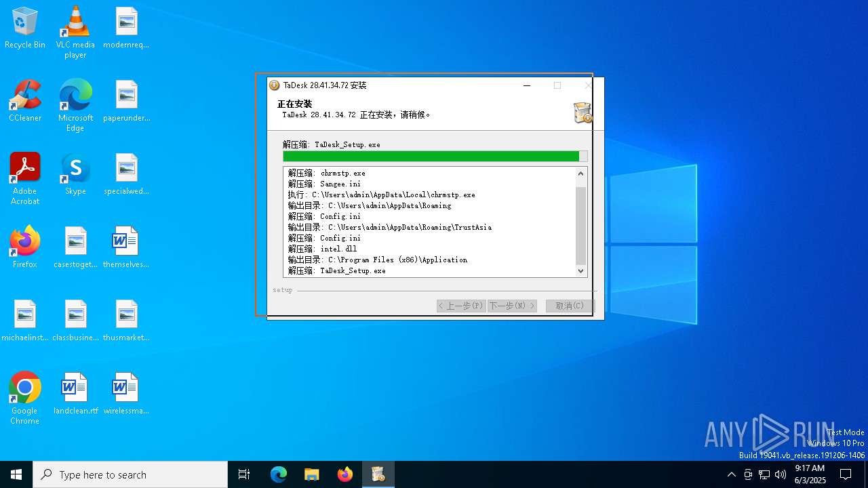Click the 下一步(N) next button
868x488 pixels.
(512, 306)
